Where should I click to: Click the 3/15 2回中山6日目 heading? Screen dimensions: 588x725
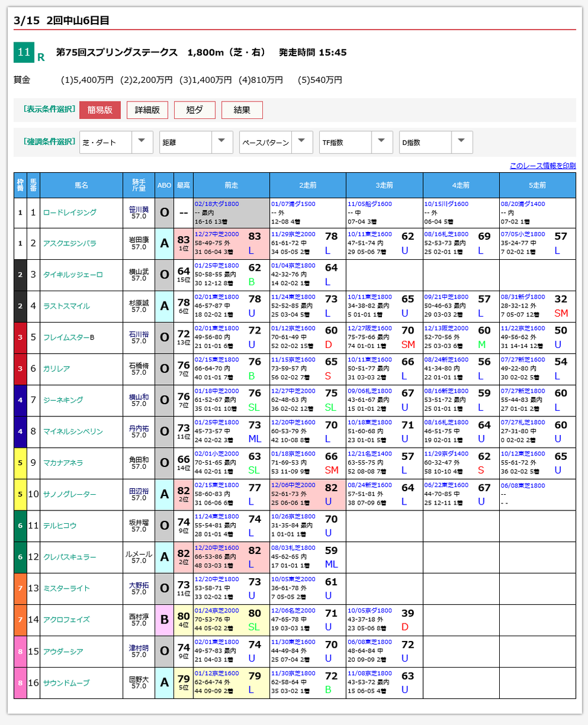pos(61,20)
